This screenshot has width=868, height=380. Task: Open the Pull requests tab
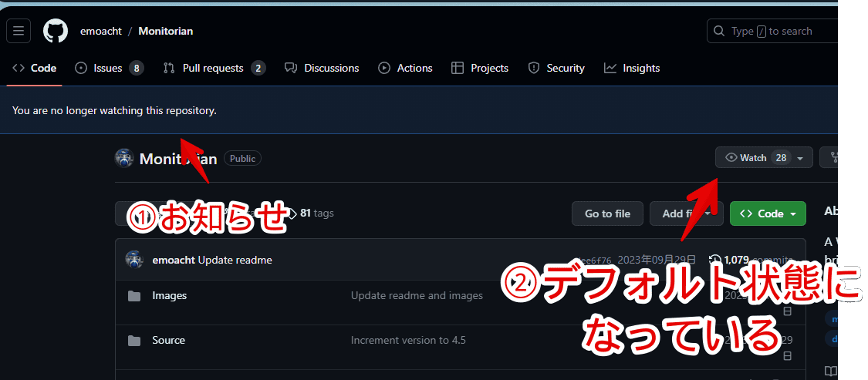coord(214,68)
